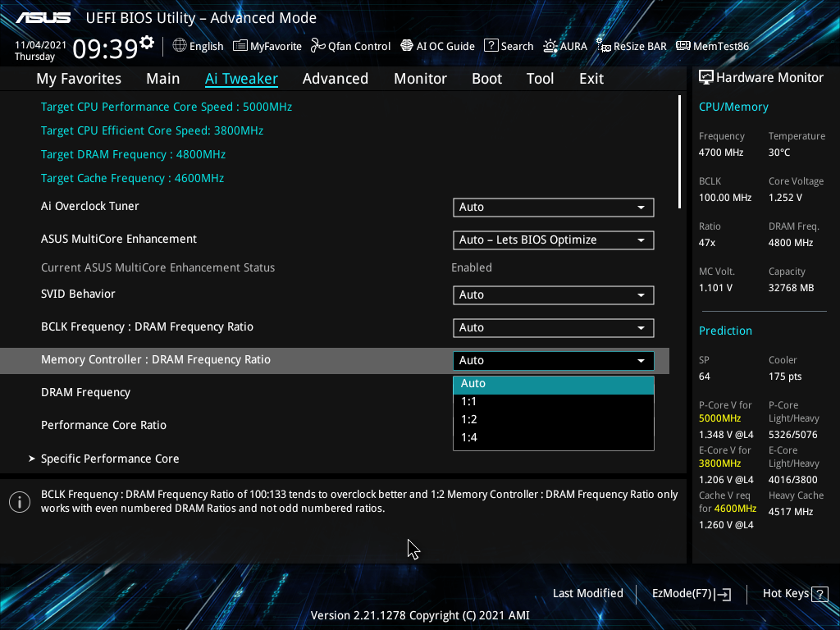Open time settings via gear icon
840x630 pixels.
[146, 43]
